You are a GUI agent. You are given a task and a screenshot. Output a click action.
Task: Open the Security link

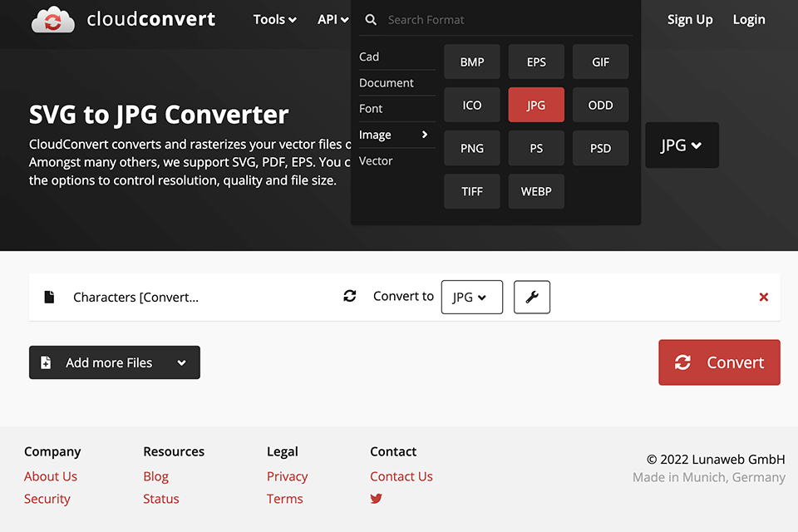(x=47, y=499)
